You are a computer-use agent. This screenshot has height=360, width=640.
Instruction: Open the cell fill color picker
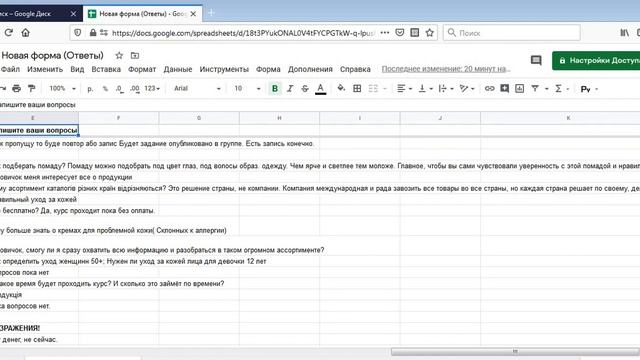pos(341,89)
